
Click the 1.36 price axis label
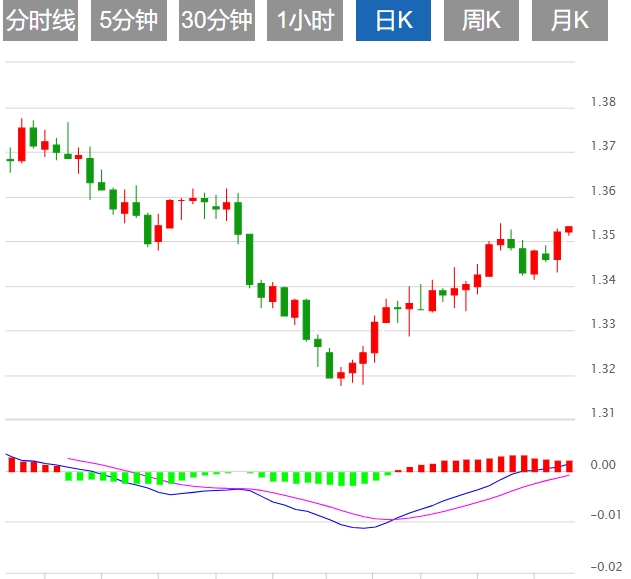click(x=603, y=191)
